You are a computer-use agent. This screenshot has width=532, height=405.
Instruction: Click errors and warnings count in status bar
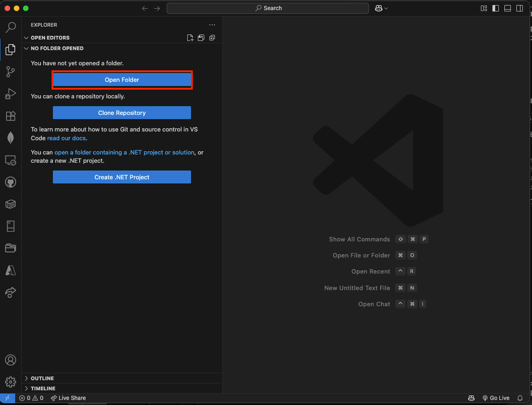click(x=32, y=398)
